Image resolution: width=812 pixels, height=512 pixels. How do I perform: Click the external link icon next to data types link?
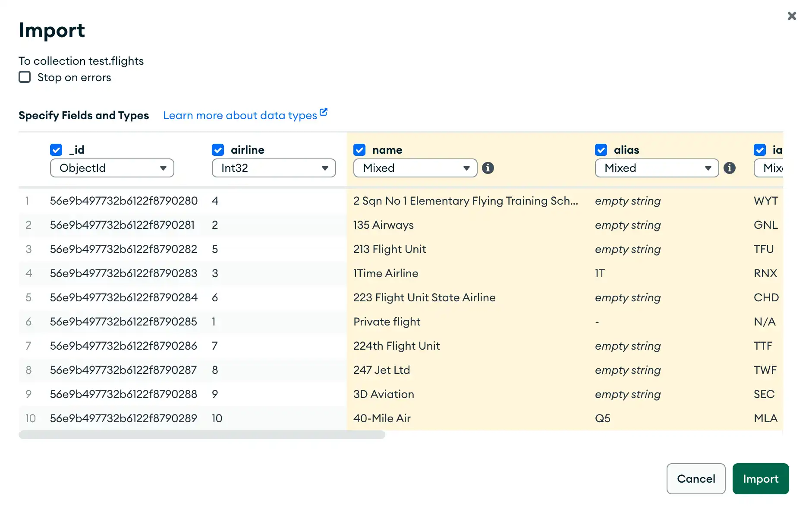(324, 111)
